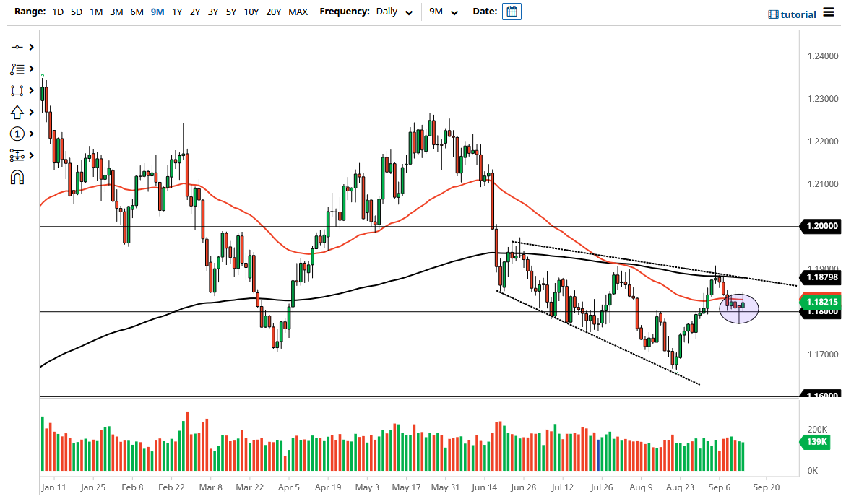Expand the list tool submenu chevron
The image size is (846, 504).
pos(31,69)
